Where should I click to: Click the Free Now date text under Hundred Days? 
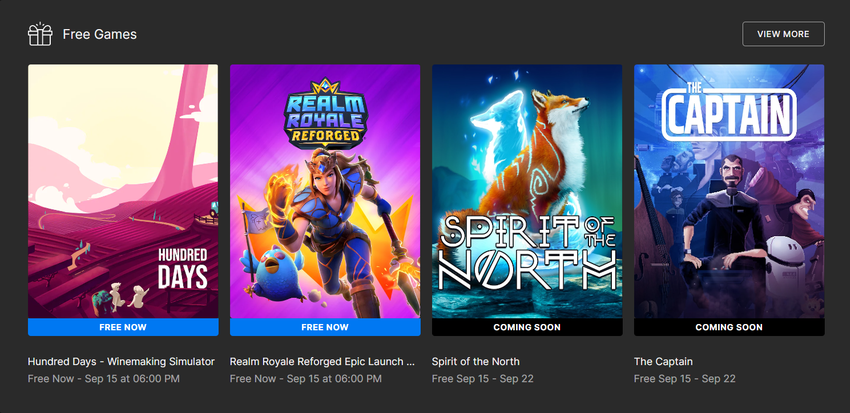point(104,379)
